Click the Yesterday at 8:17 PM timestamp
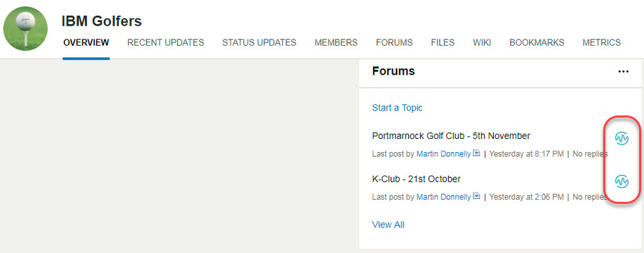The image size is (644, 253). (526, 154)
